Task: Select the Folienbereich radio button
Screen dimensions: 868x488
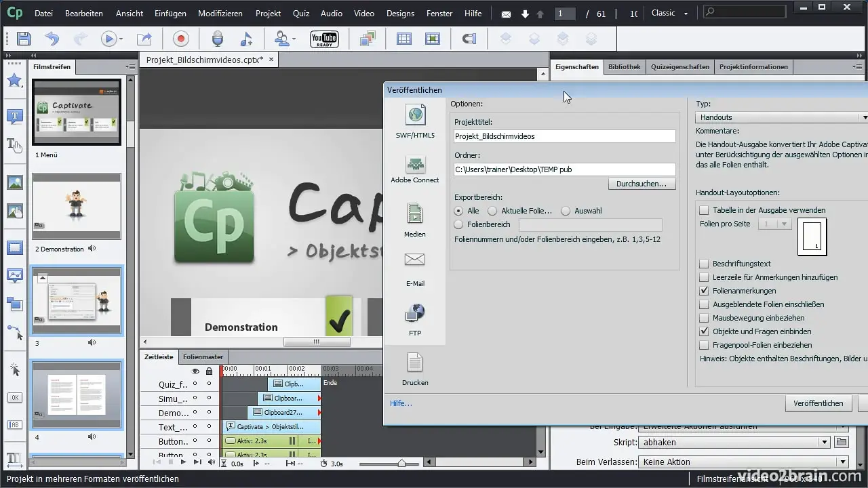Action: (x=459, y=224)
